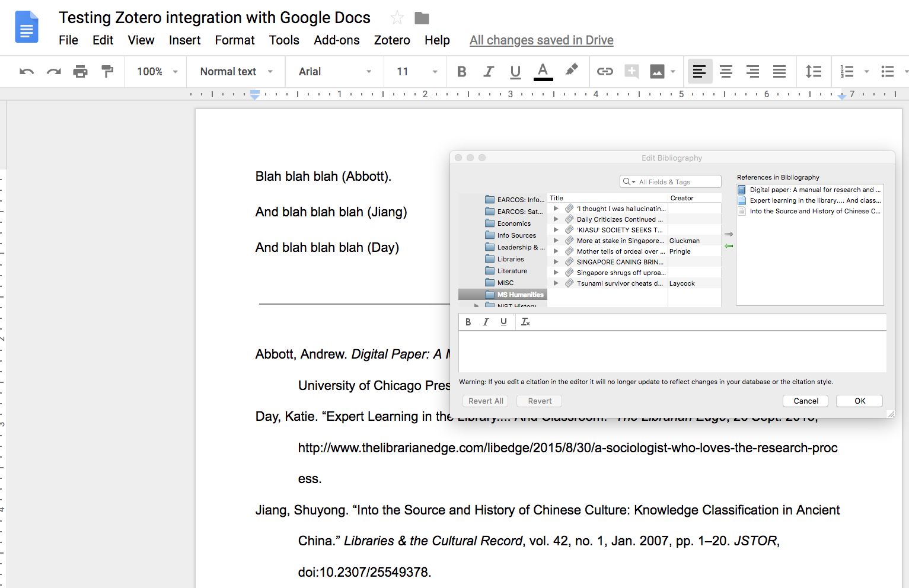Open the Edit menu
909x588 pixels.
coord(103,40)
